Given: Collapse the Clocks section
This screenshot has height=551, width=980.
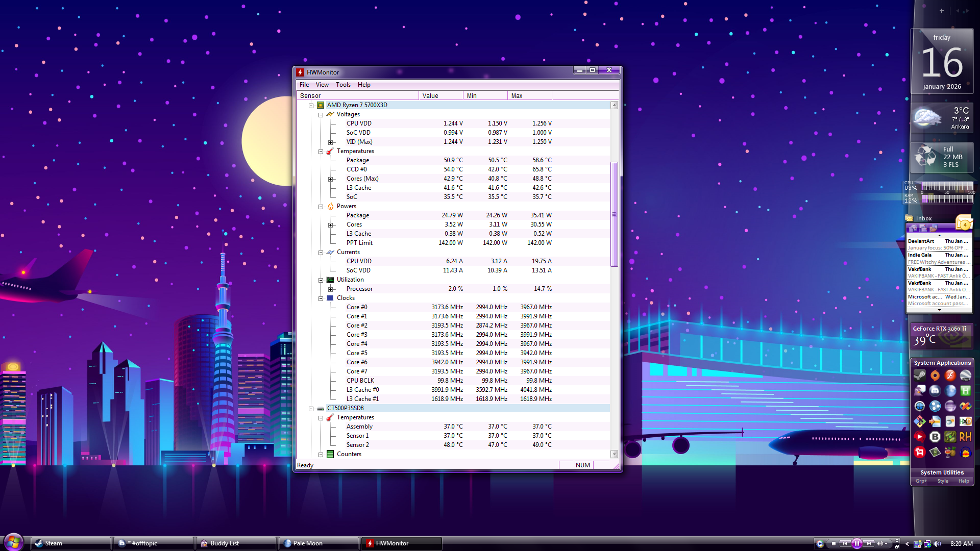Looking at the screenshot, I should tap(321, 298).
